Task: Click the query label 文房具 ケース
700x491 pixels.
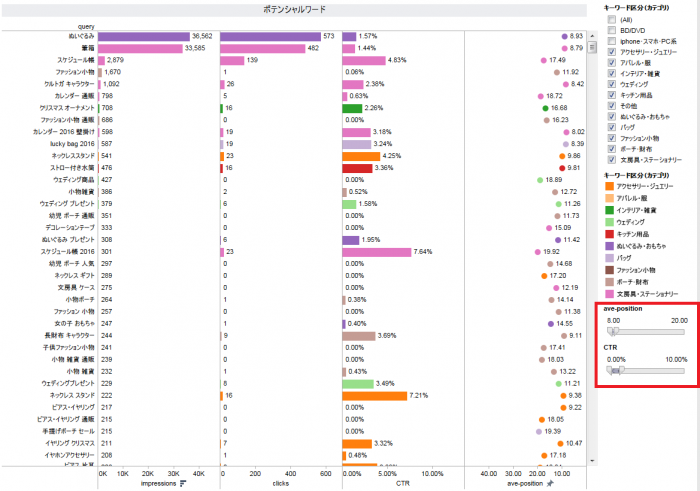Action: [x=76, y=288]
